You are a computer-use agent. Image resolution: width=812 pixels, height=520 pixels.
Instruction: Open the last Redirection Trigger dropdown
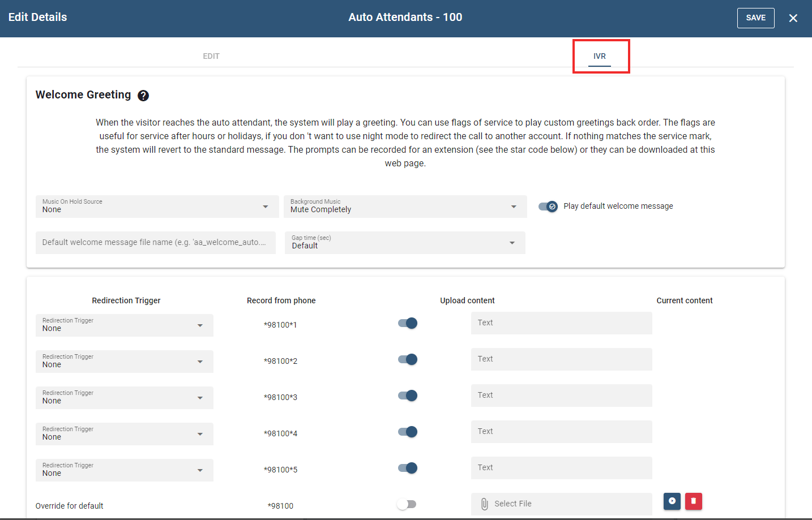(x=124, y=470)
